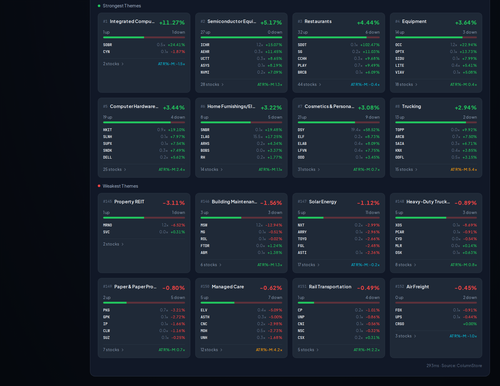
Task: Expand the 18 stocks list in Equipment card
Action: pyautogui.click(x=406, y=84)
